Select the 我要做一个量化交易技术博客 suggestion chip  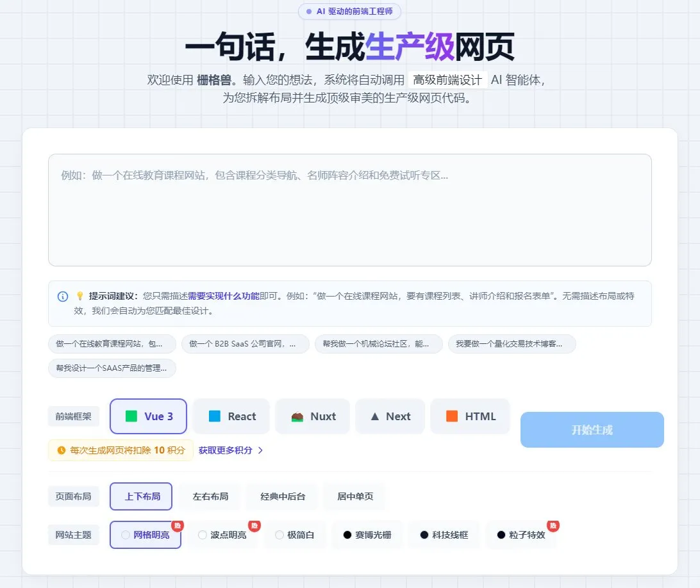[512, 344]
